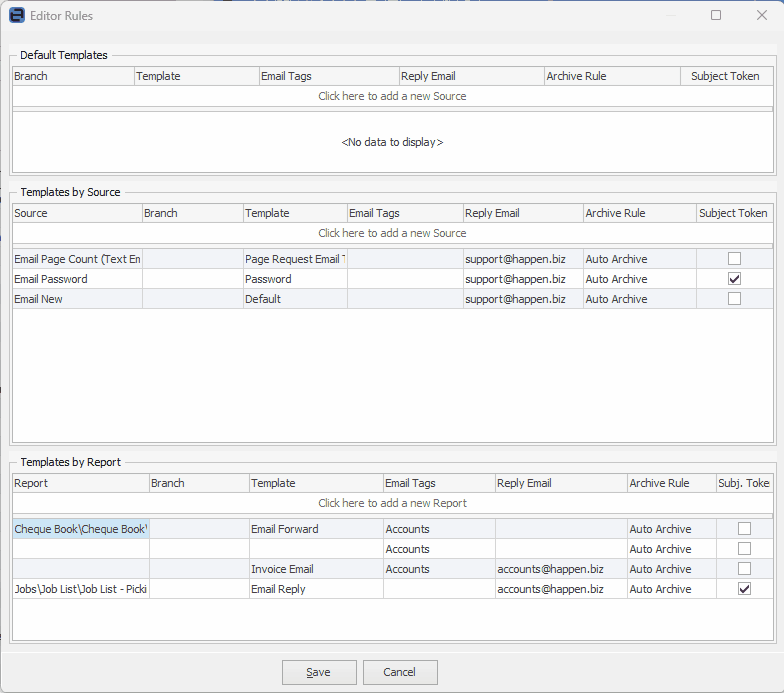Click to add a new Report row

point(392,503)
